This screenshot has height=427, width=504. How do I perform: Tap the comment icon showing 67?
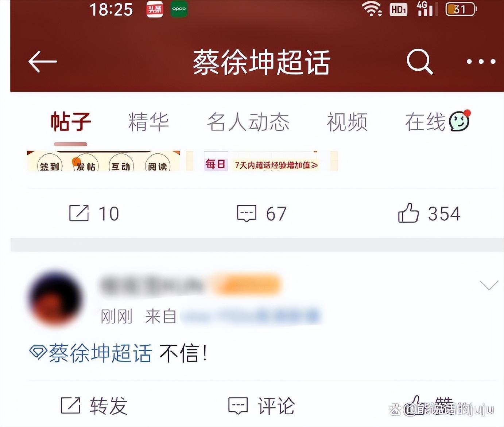[x=247, y=213]
